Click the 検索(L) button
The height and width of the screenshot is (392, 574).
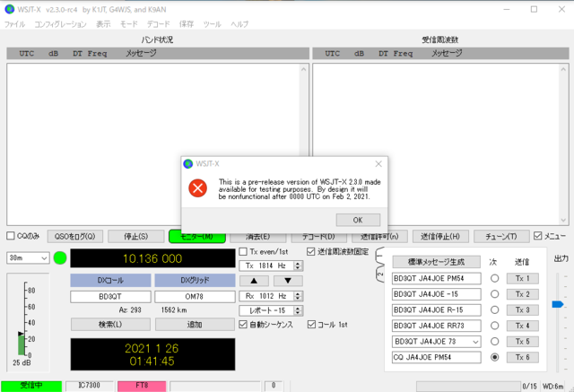click(110, 325)
